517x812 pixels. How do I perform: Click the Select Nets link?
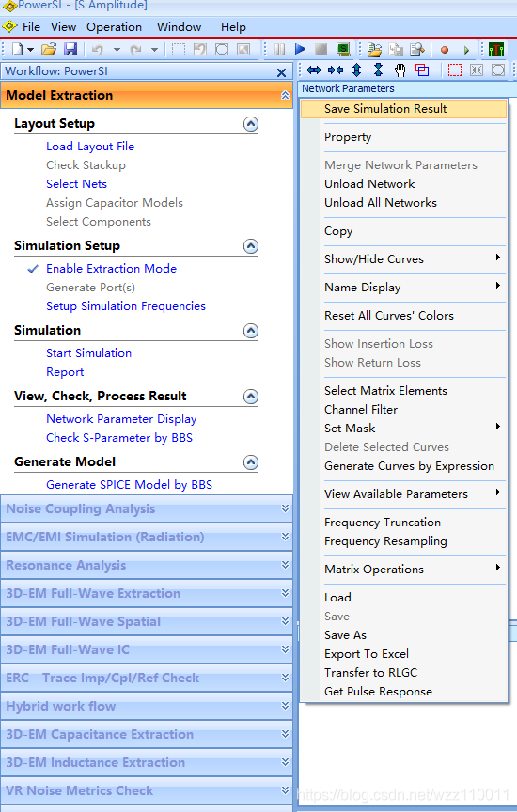77,184
